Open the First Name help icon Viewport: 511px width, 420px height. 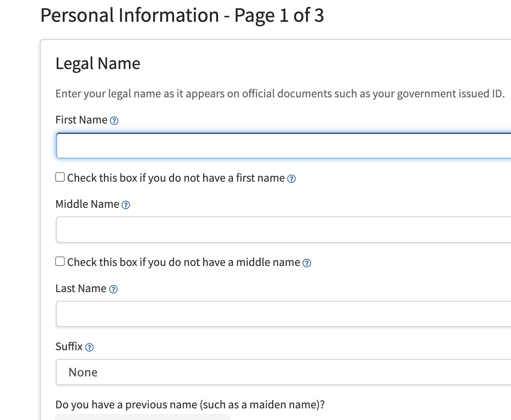coord(114,121)
